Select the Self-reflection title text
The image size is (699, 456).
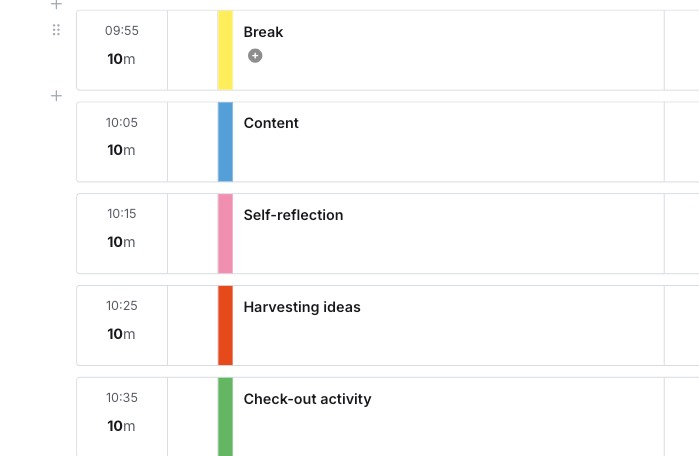click(293, 216)
